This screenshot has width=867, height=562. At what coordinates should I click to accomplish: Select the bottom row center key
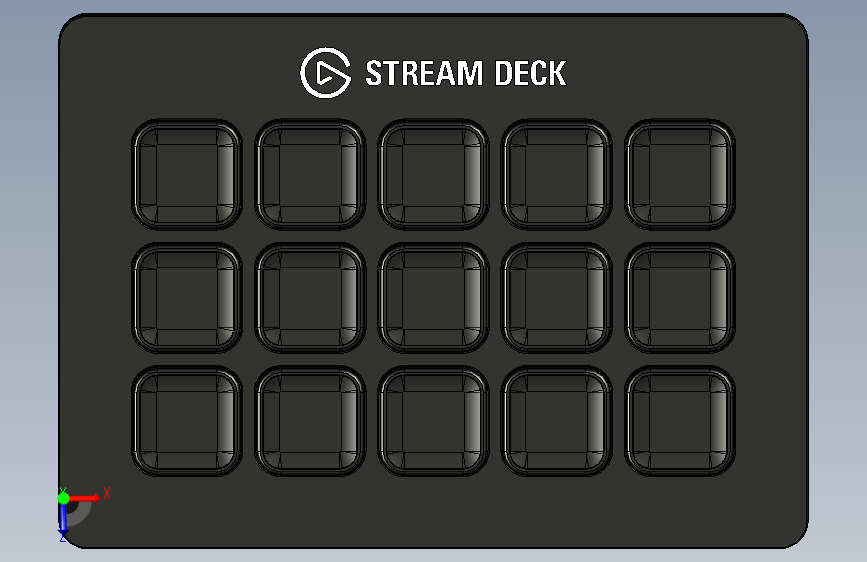click(434, 421)
